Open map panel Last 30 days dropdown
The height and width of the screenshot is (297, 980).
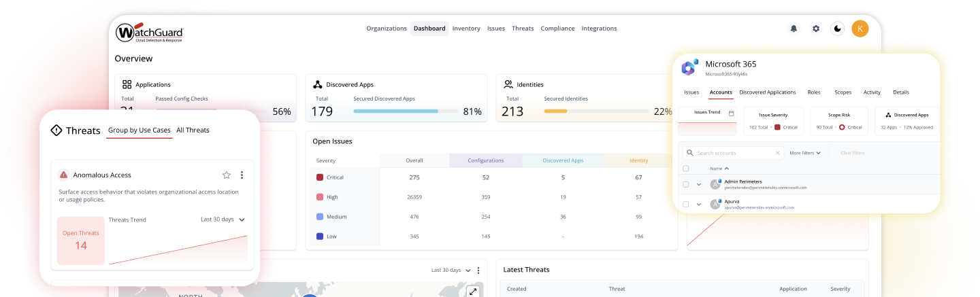point(451,270)
